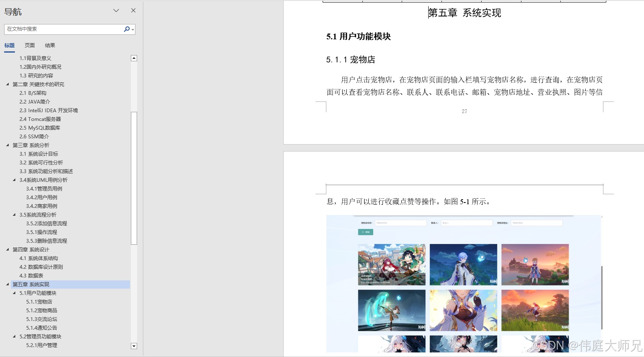
Task: Click the navigation pane scrollbar thumb
Action: tap(134, 178)
